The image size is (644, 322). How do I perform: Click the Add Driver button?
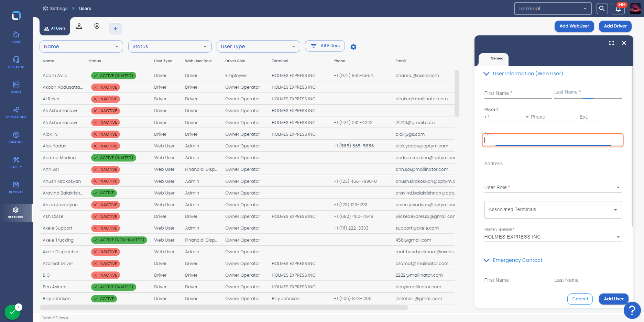tap(615, 26)
